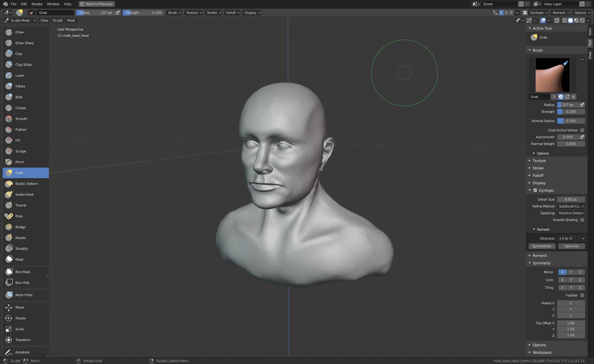The image size is (594, 364).
Task: Click the Symmetrize button
Action: click(x=542, y=246)
